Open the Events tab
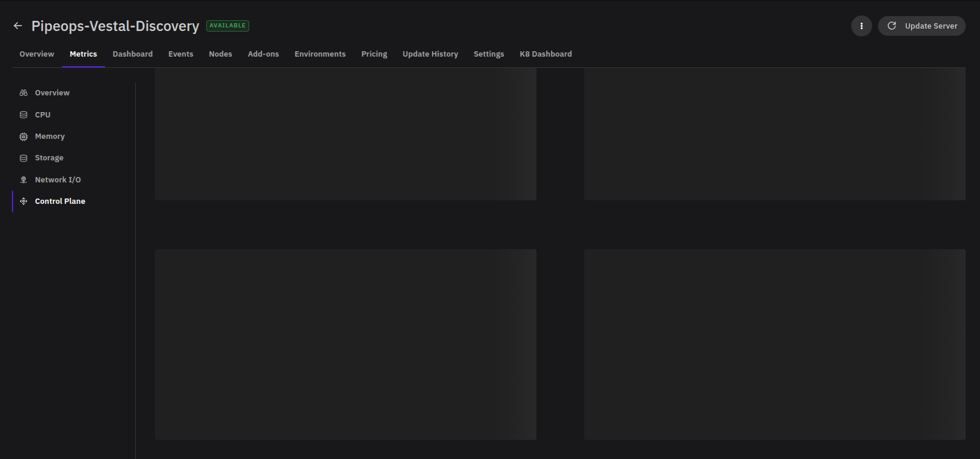The image size is (980, 459). tap(181, 54)
